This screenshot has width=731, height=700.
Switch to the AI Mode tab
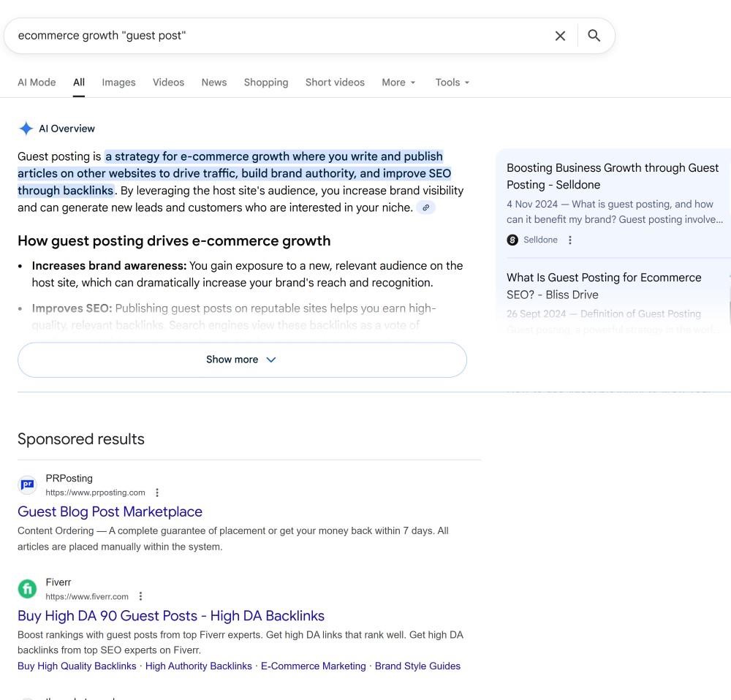pos(37,83)
